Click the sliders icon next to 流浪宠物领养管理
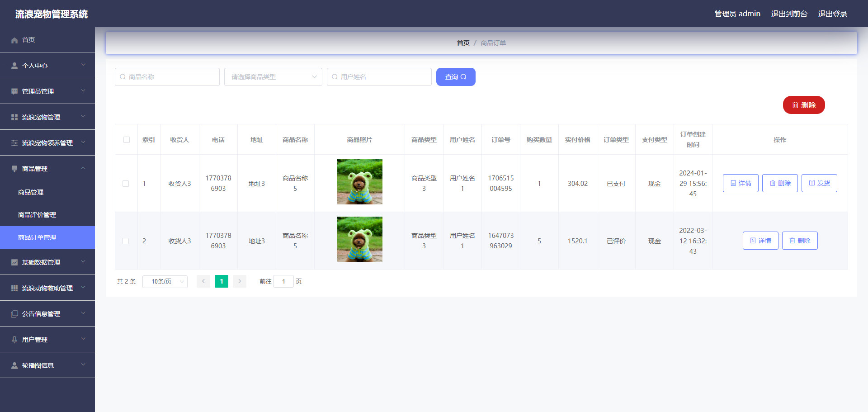 click(x=14, y=143)
